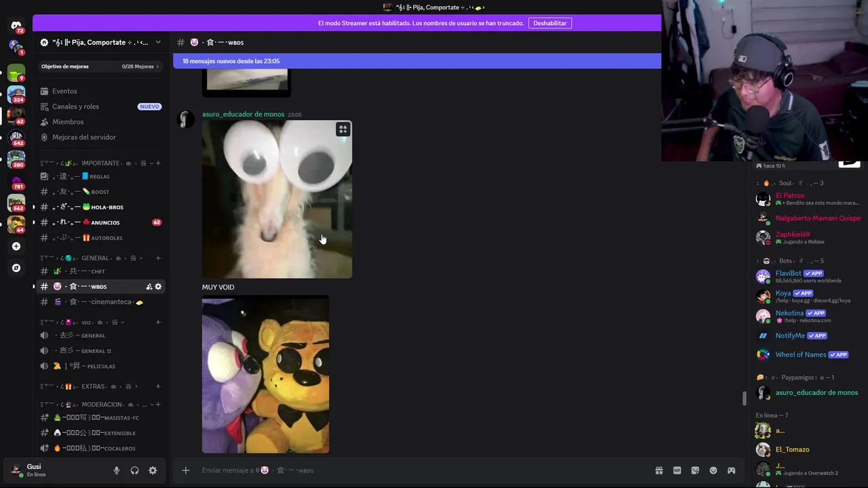The height and width of the screenshot is (488, 868).
Task: Open server icon with 280 badge
Action: coord(16,159)
